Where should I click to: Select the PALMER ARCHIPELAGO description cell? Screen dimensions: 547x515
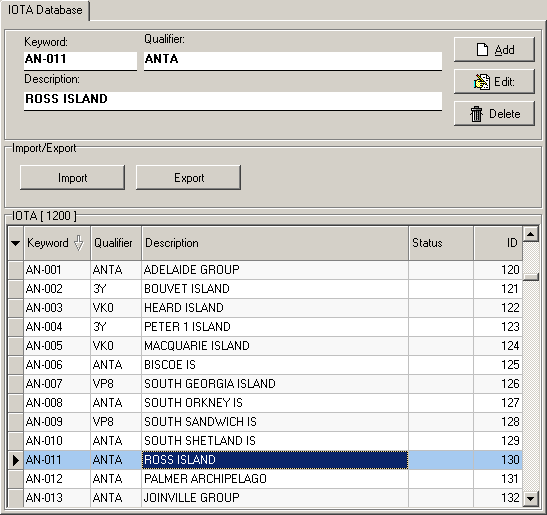tap(275, 479)
